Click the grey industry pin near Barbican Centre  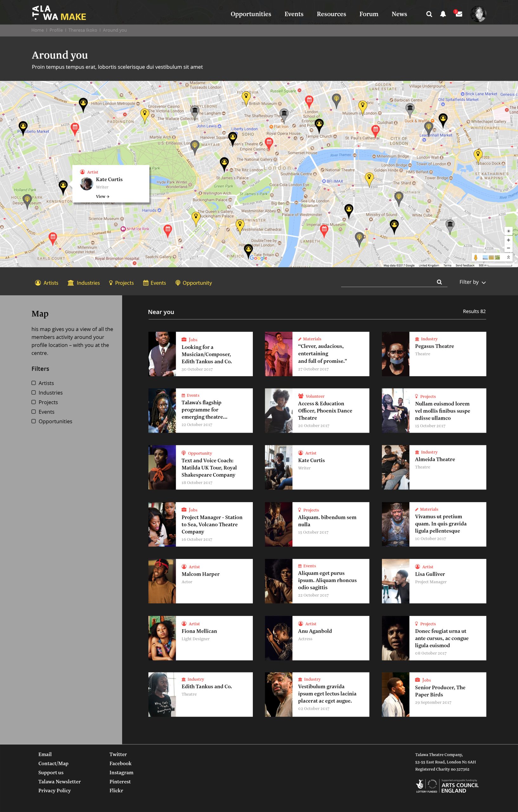[410, 110]
